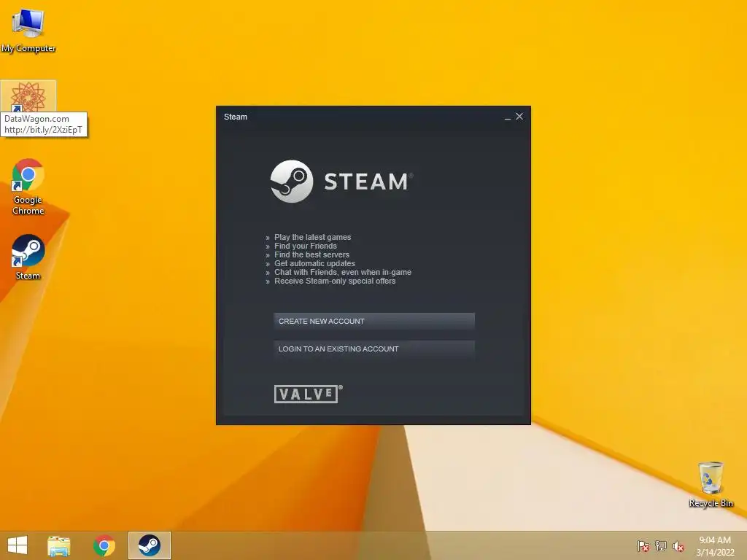Click the Valve logo
Viewport: 747px width, 560px height.
[309, 394]
